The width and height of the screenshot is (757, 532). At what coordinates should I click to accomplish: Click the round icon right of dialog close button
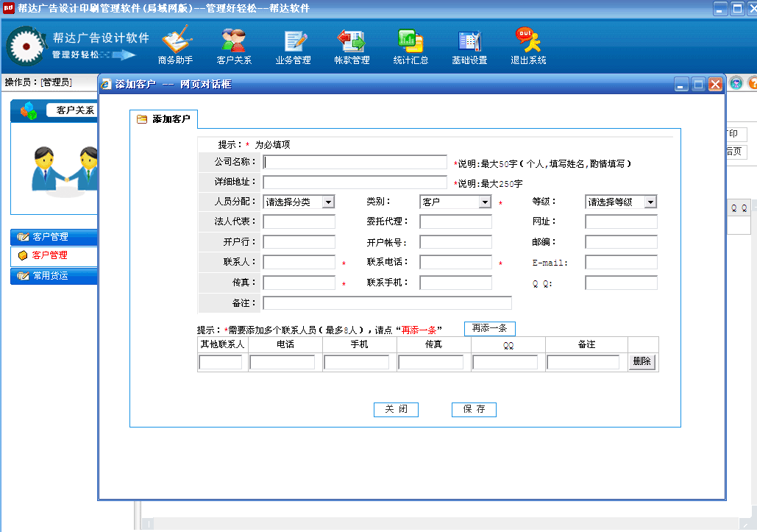(x=736, y=84)
